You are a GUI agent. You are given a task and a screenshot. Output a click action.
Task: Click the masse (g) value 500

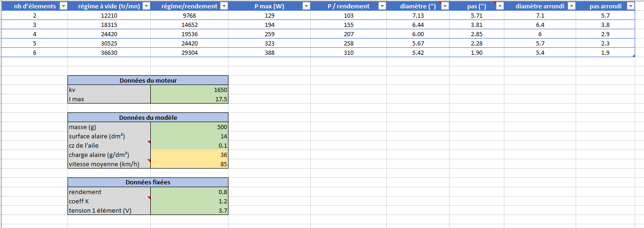(189, 127)
